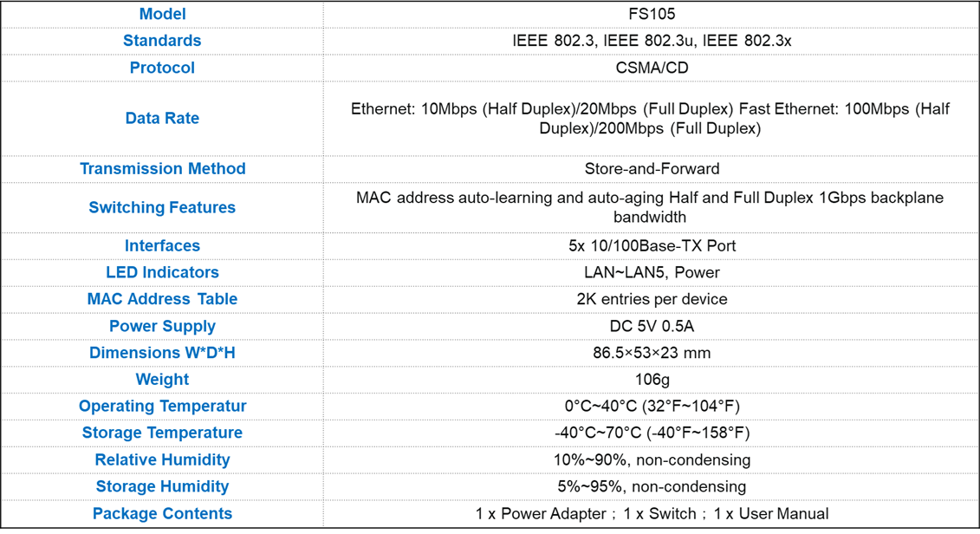
Task: Click the Data Rate label
Action: click(x=162, y=118)
